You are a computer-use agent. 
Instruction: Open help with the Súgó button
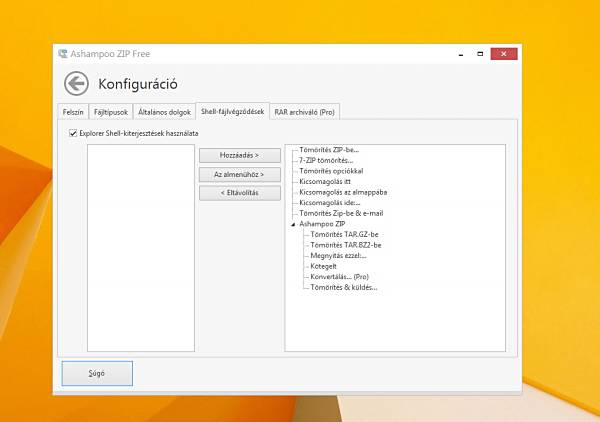click(97, 373)
